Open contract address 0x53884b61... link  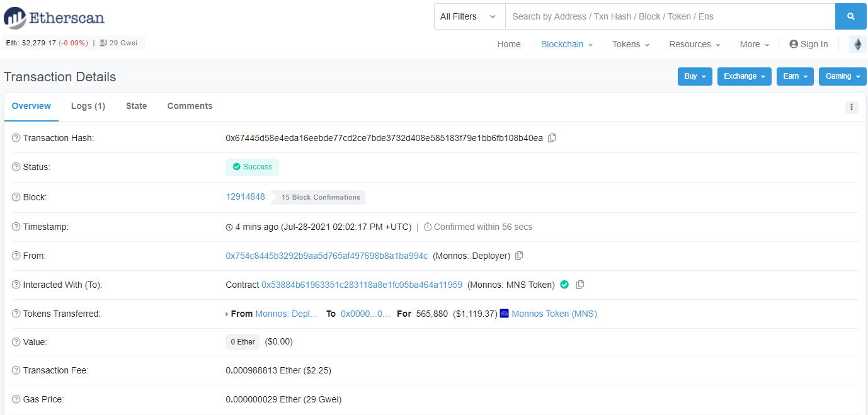(362, 285)
